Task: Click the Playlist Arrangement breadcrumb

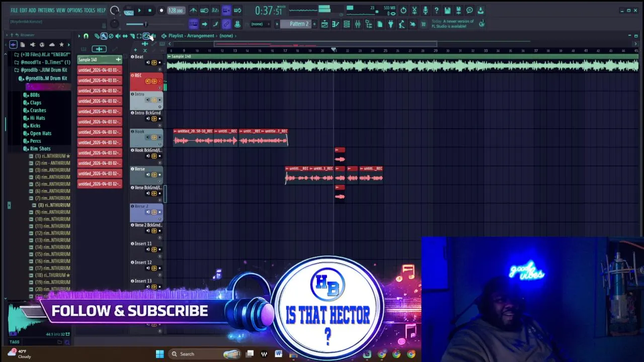Action: pyautogui.click(x=191, y=36)
